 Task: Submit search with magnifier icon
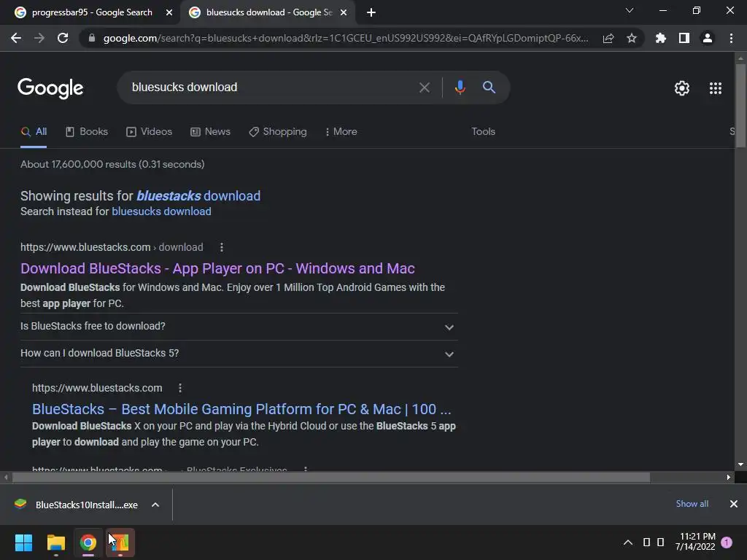point(489,87)
